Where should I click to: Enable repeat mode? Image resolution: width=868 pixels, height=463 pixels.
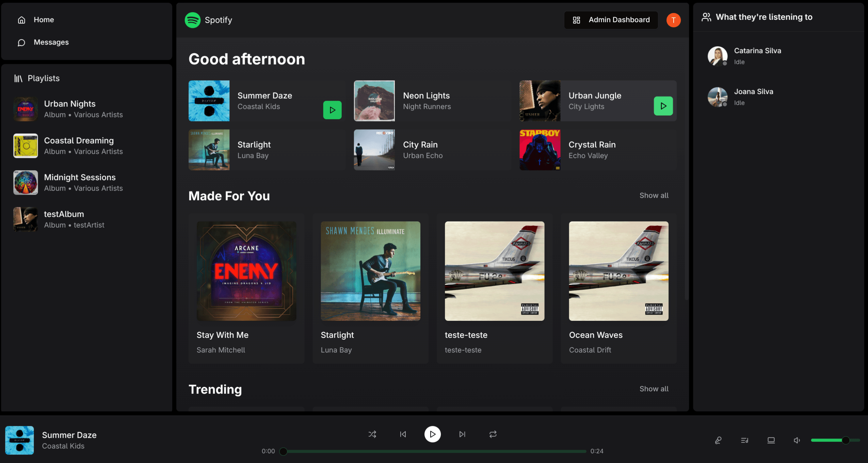[493, 434]
